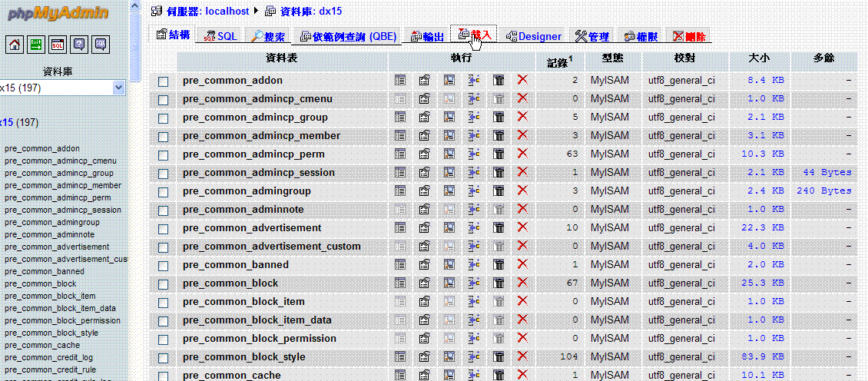This screenshot has height=381, width=868.
Task: Open pre_common_block_style in sidebar list
Action: click(x=51, y=333)
